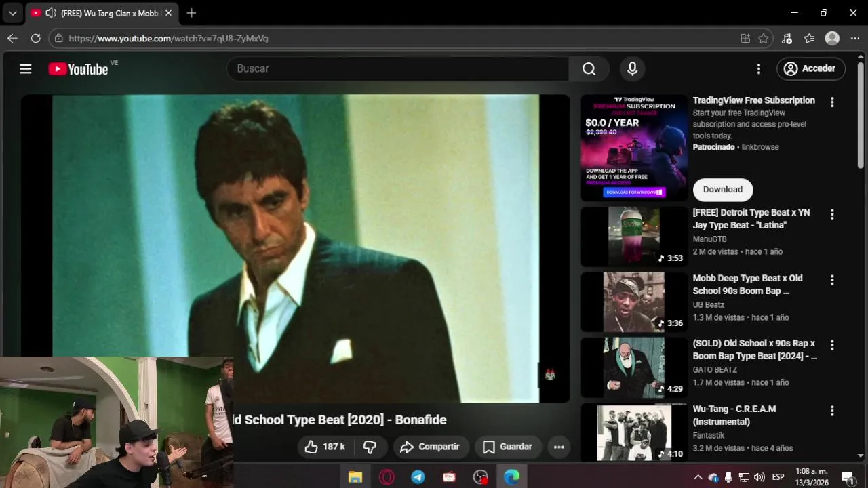The width and height of the screenshot is (868, 488).
Task: Open TradingView ad thumbnail image
Action: point(634,148)
